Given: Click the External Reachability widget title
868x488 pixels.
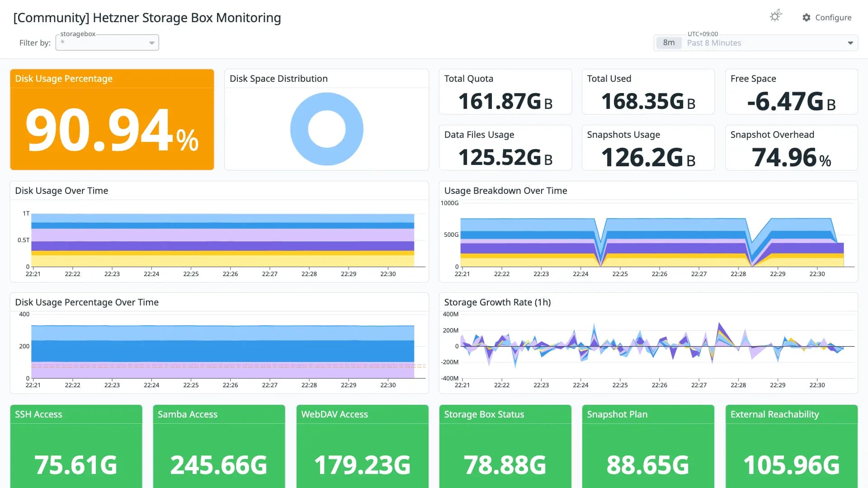Looking at the screenshot, I should tap(774, 414).
